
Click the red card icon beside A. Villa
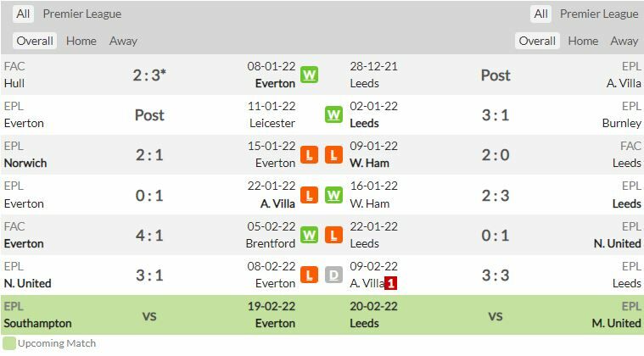tap(390, 283)
